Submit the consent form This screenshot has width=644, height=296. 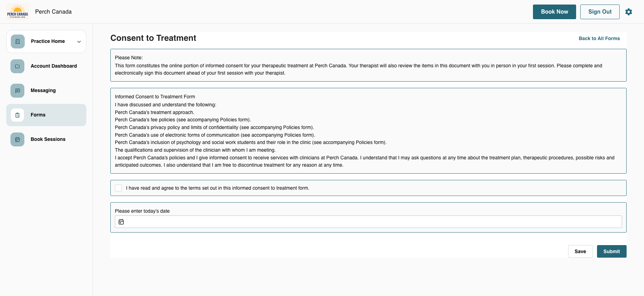pos(612,251)
